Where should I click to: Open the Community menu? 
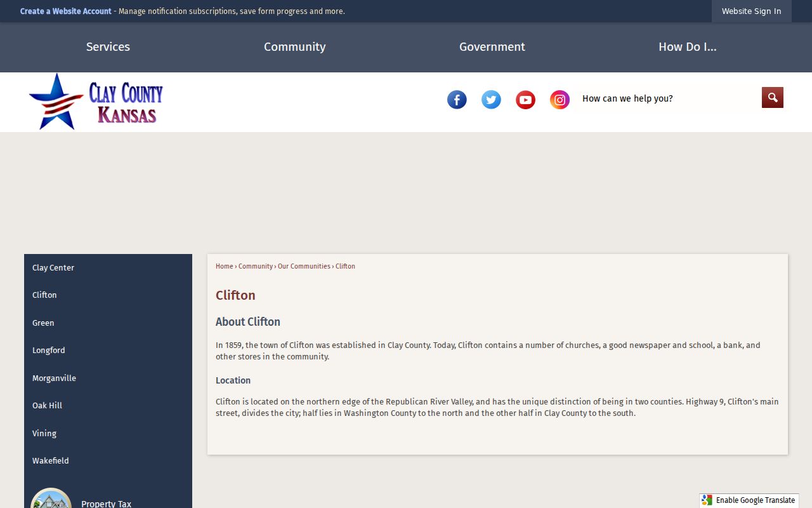[295, 47]
